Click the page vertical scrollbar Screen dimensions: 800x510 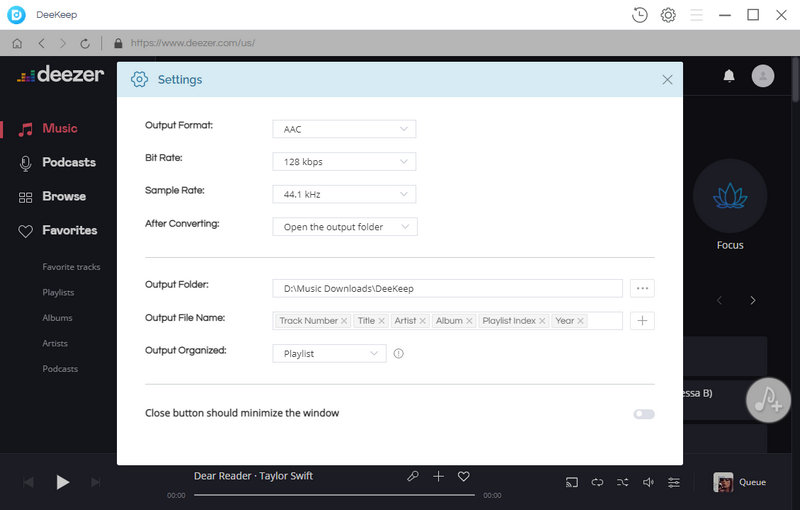tap(795, 82)
